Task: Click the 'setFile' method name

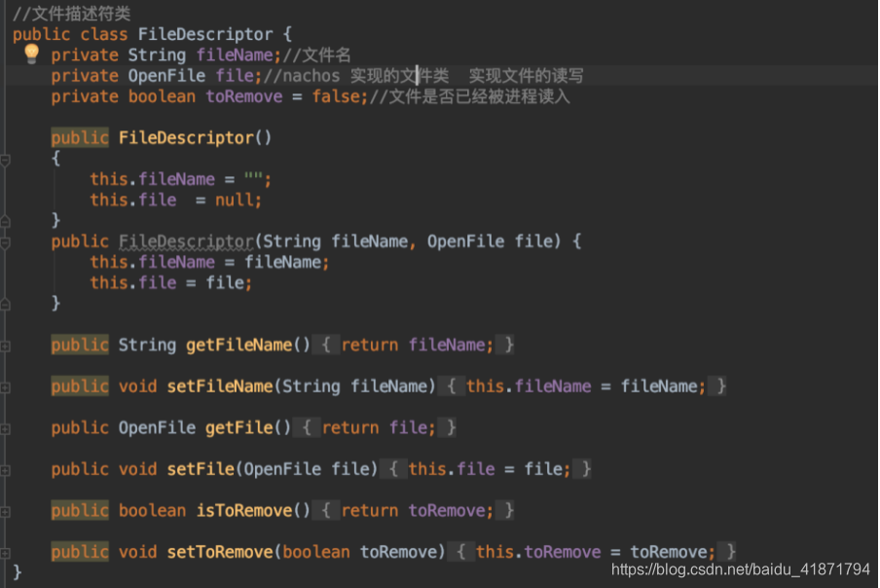Action: click(201, 469)
